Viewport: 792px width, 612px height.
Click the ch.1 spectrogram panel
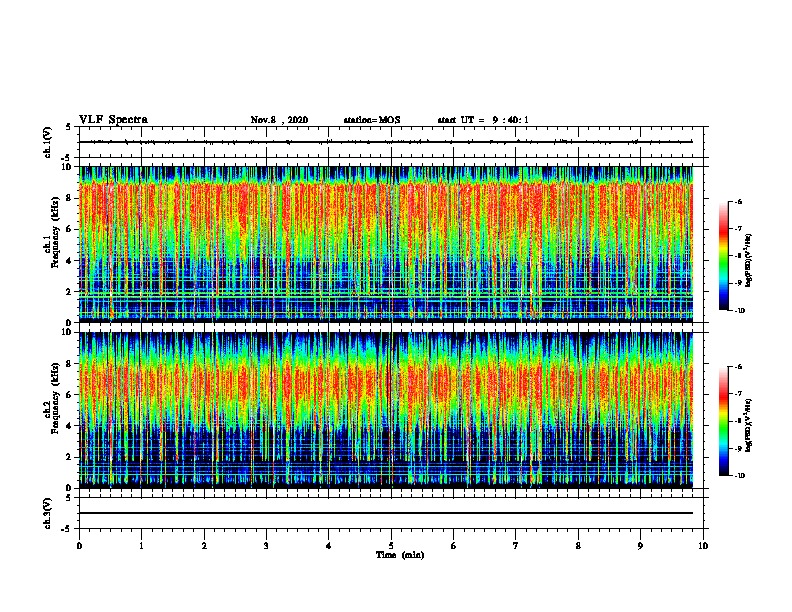[x=386, y=244]
